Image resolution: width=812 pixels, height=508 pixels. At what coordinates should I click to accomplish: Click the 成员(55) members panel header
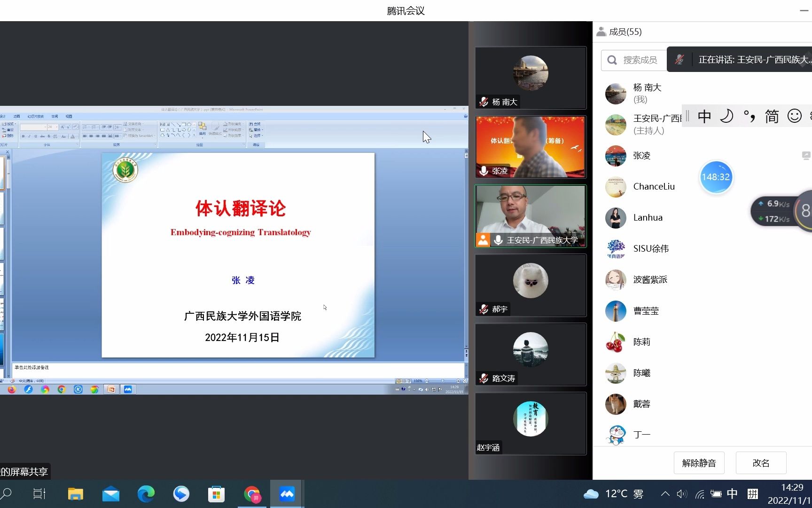pyautogui.click(x=619, y=32)
